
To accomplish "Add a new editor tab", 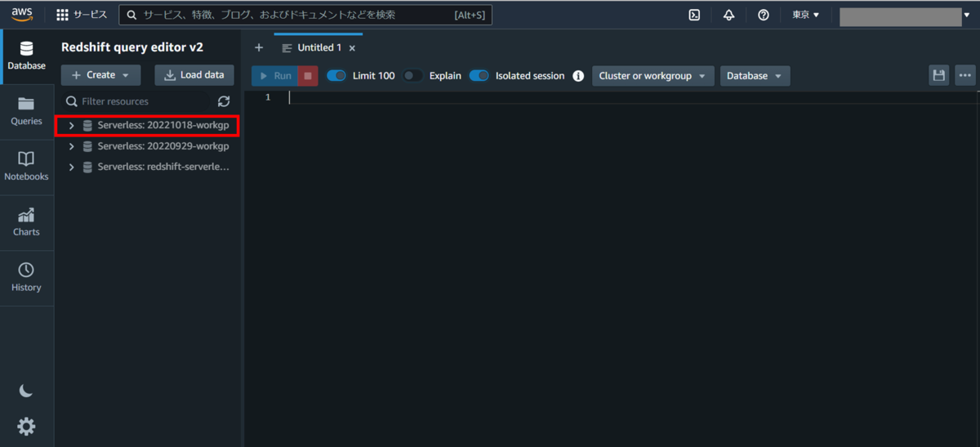I will 259,47.
